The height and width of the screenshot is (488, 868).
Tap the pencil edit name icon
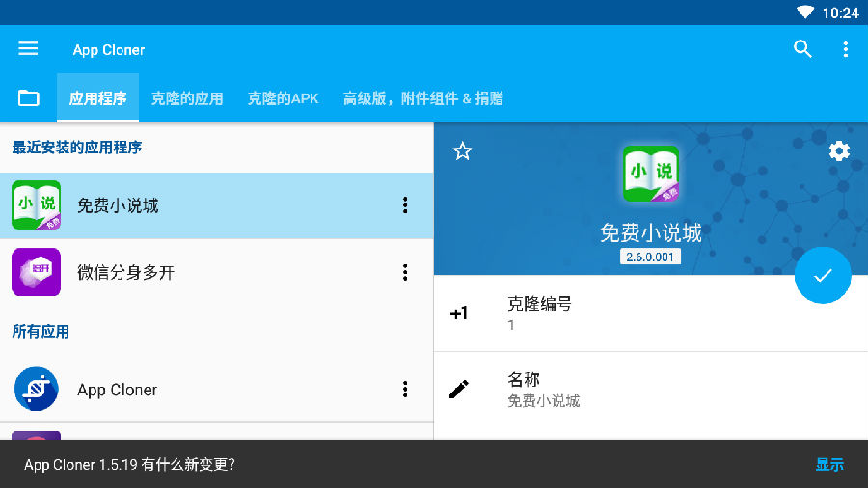tap(459, 390)
